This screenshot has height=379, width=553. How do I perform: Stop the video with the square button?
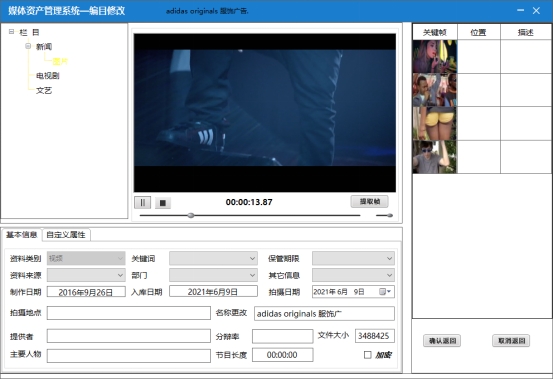click(163, 203)
